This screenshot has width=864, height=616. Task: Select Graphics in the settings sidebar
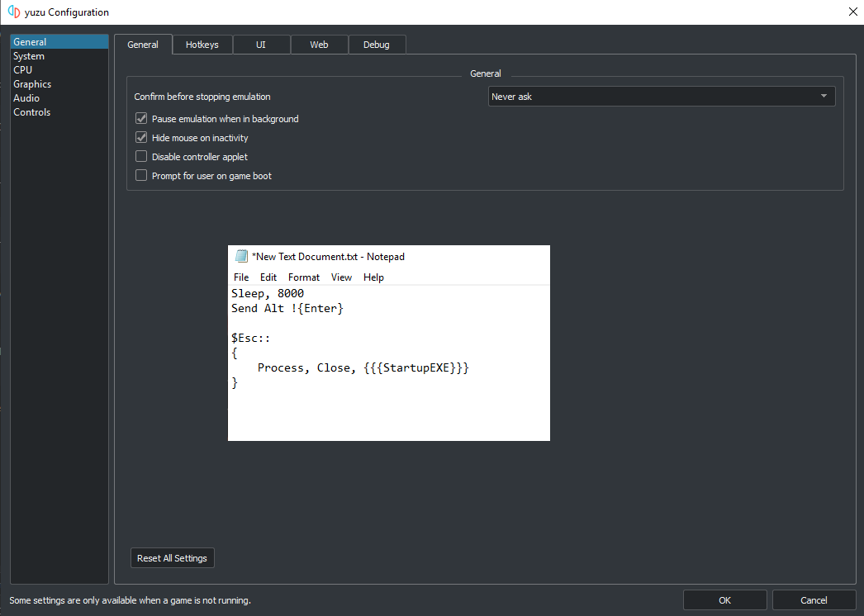point(59,83)
